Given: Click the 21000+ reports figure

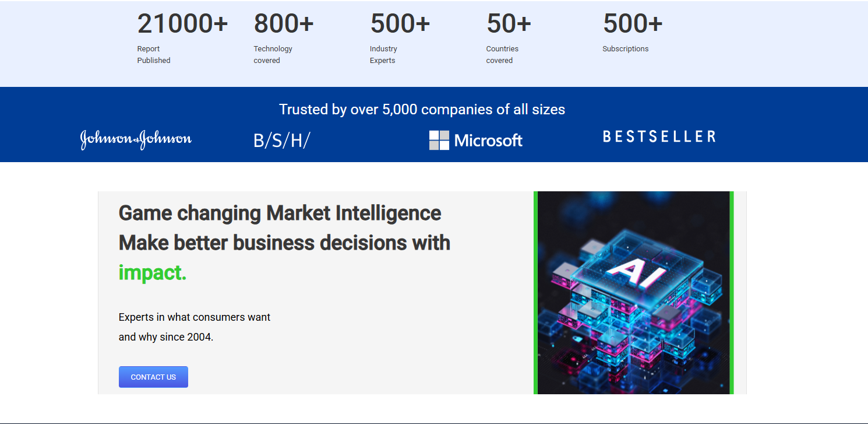Looking at the screenshot, I should click(x=182, y=24).
